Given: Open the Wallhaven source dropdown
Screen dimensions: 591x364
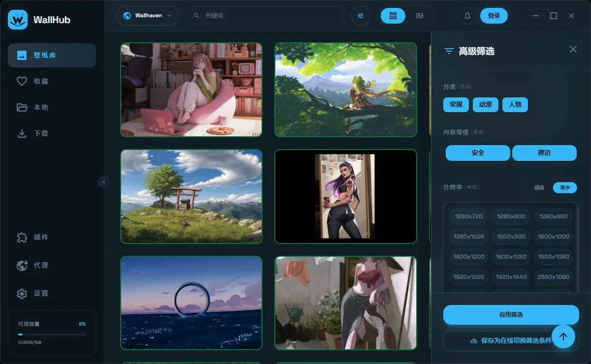Looking at the screenshot, I should [148, 16].
